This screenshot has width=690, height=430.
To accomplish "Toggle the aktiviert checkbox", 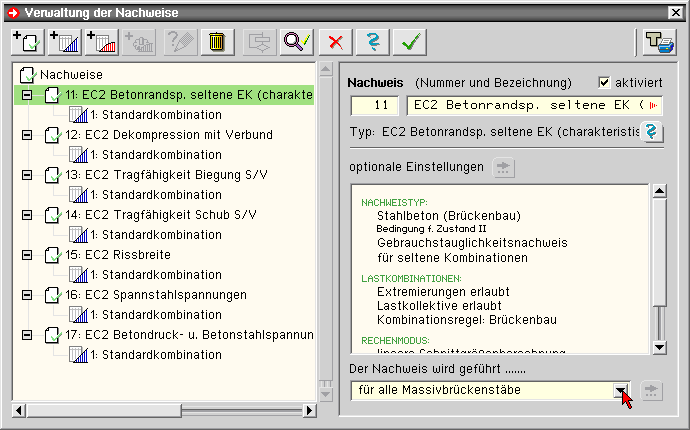I will [x=603, y=82].
